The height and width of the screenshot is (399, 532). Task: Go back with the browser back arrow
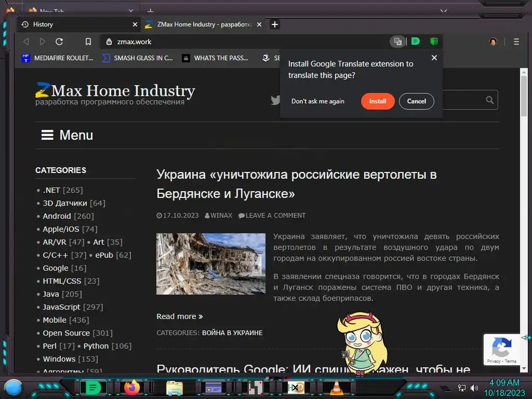point(26,42)
